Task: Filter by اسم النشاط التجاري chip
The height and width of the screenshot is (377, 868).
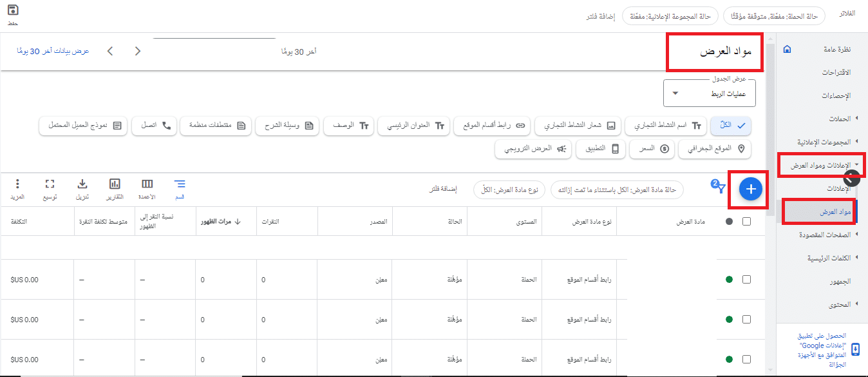Action: pos(666,126)
